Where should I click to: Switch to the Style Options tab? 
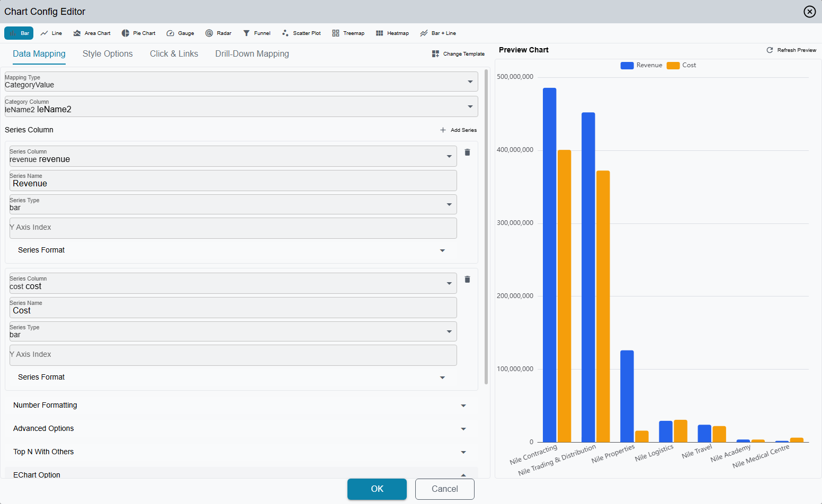108,54
